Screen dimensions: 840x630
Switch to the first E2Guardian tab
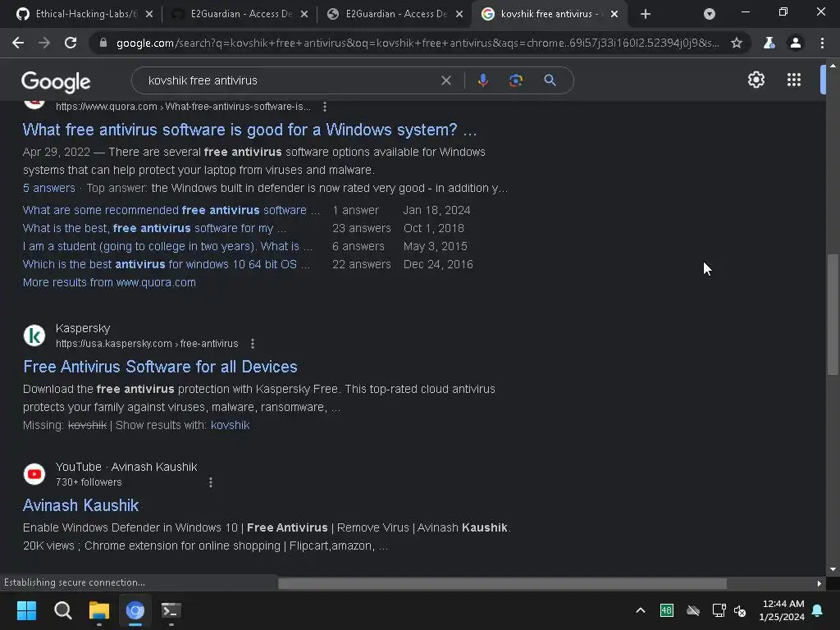[x=240, y=14]
